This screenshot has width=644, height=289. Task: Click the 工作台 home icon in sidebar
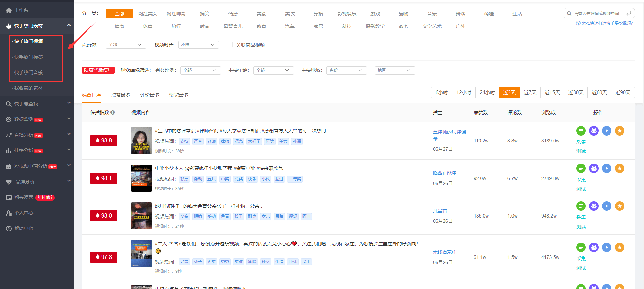9,11
